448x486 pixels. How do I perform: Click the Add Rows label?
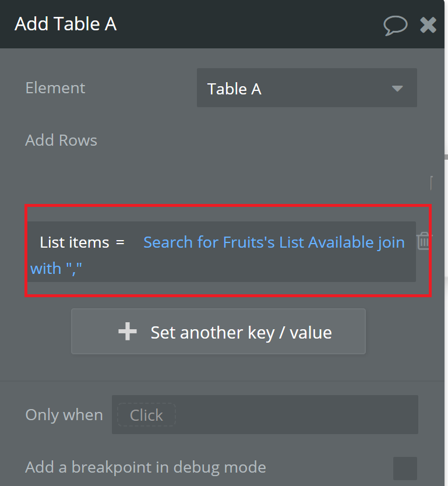point(61,140)
